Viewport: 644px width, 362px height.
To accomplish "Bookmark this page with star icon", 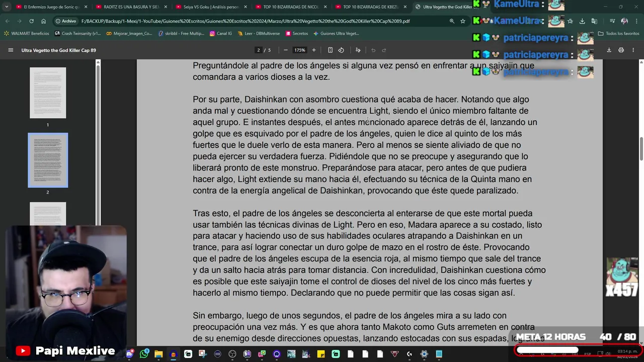I will pyautogui.click(x=463, y=21).
